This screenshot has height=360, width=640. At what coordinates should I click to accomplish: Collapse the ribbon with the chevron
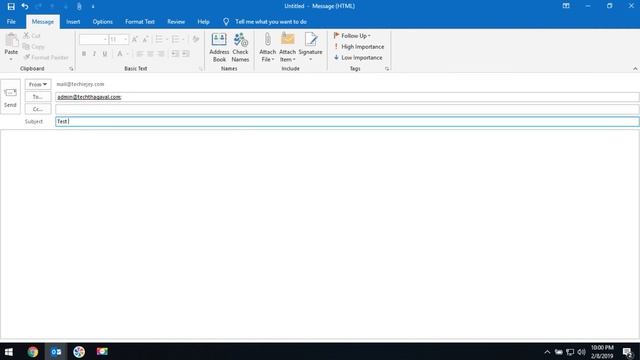tap(635, 69)
